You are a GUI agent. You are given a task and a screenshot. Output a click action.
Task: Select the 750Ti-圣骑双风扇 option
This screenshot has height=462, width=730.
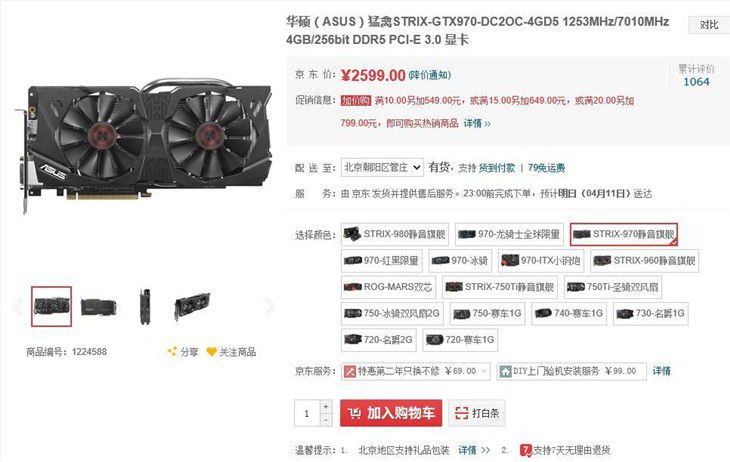[613, 287]
